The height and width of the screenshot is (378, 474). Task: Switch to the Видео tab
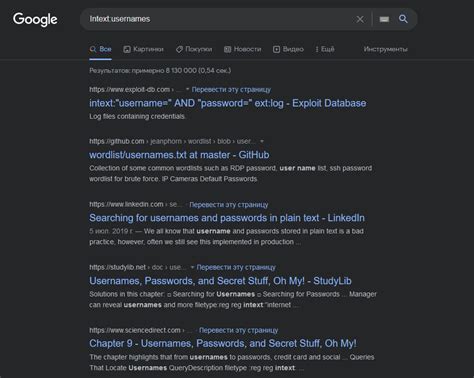(x=288, y=49)
